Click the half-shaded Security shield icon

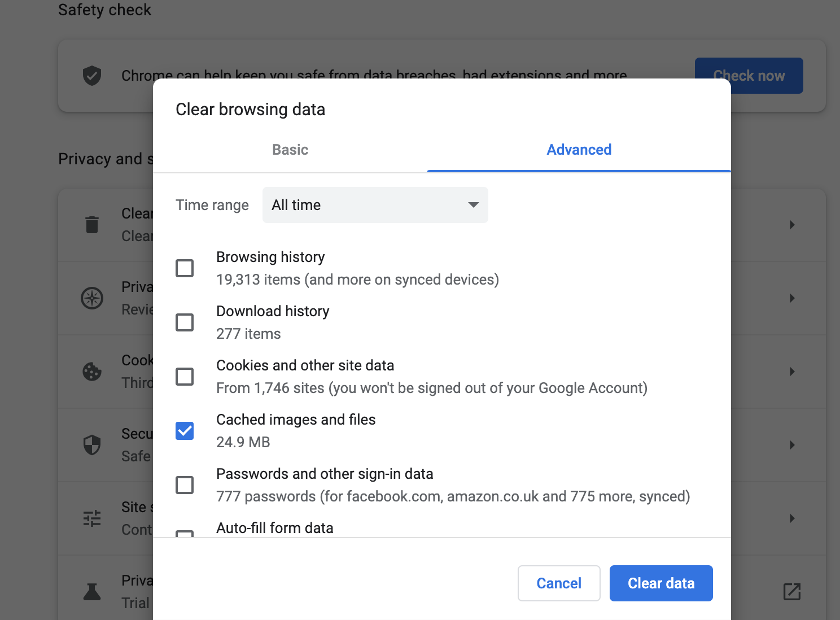(92, 445)
